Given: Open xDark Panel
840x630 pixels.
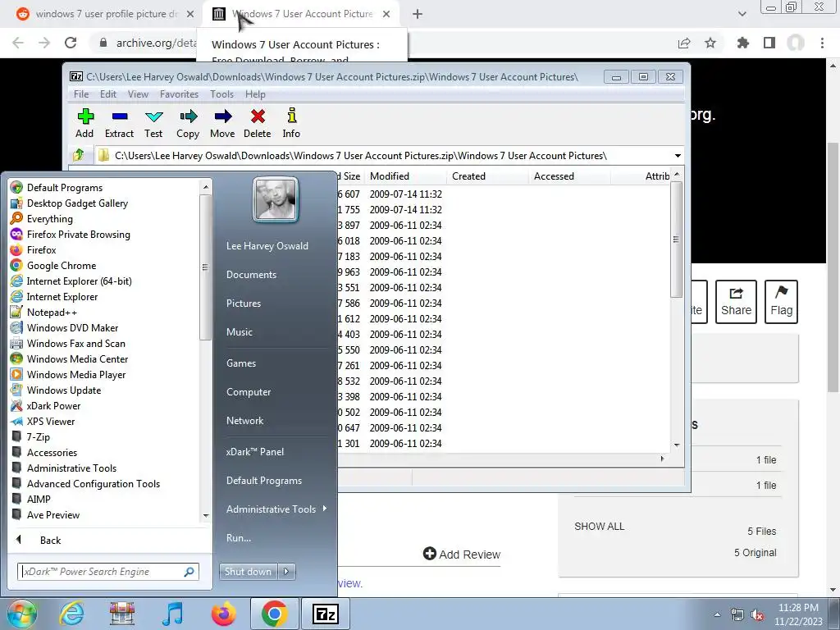Looking at the screenshot, I should pyautogui.click(x=255, y=452).
